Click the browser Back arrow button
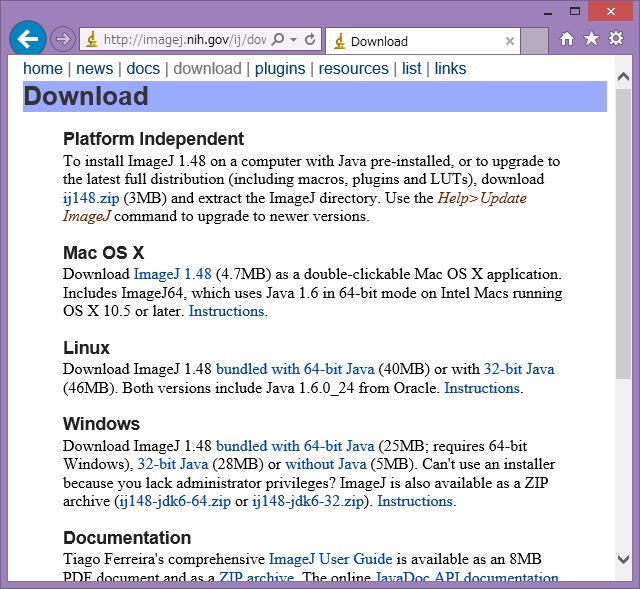The image size is (640, 589). pyautogui.click(x=27, y=39)
